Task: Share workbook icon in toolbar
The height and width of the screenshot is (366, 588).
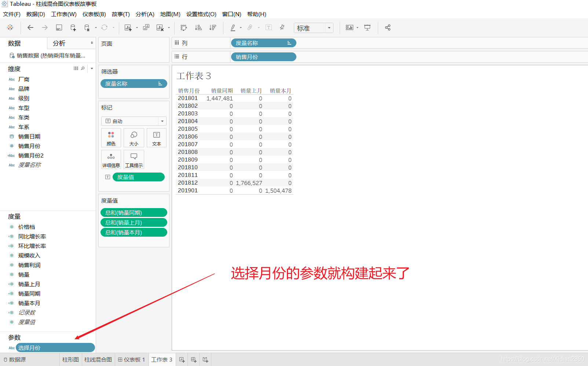Action: [x=388, y=27]
